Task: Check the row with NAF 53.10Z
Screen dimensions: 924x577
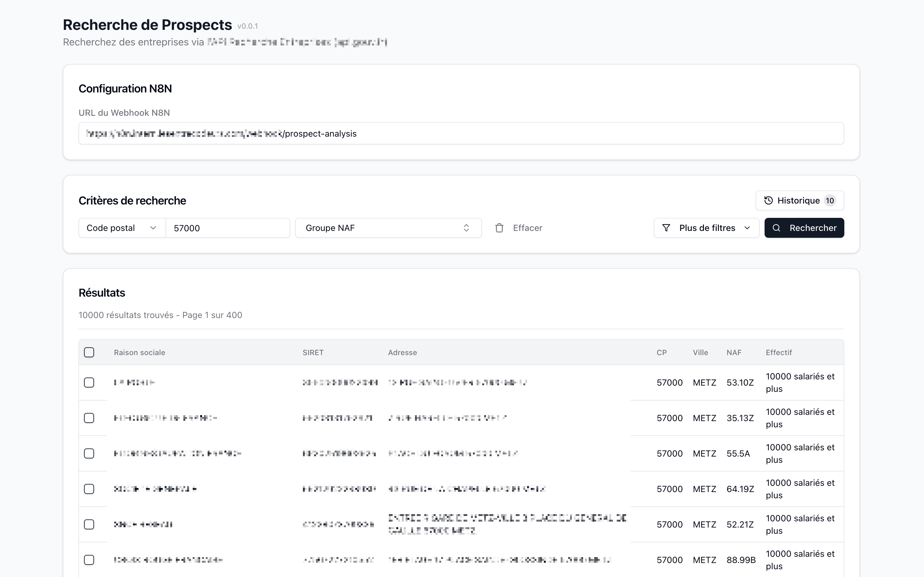Action: (x=89, y=382)
